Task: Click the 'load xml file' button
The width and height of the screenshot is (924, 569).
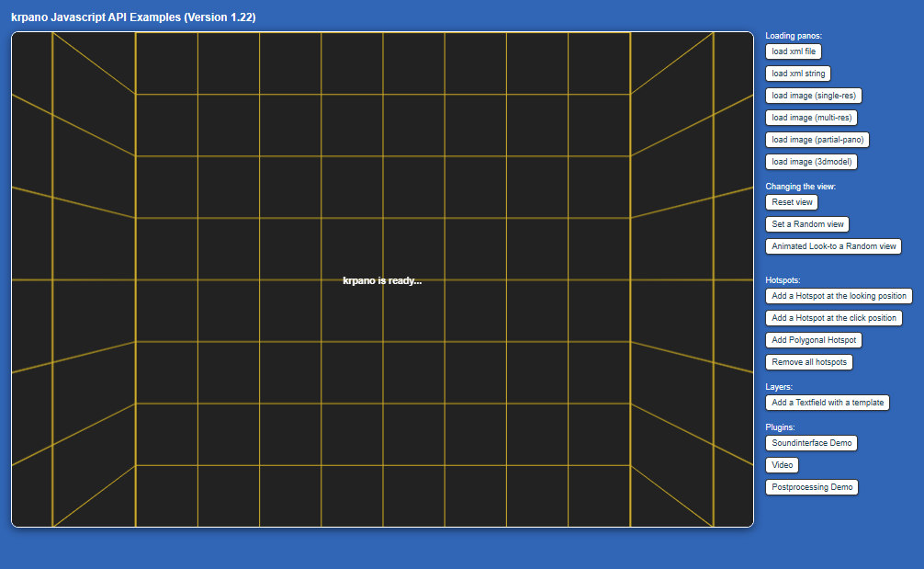Action: 794,51
